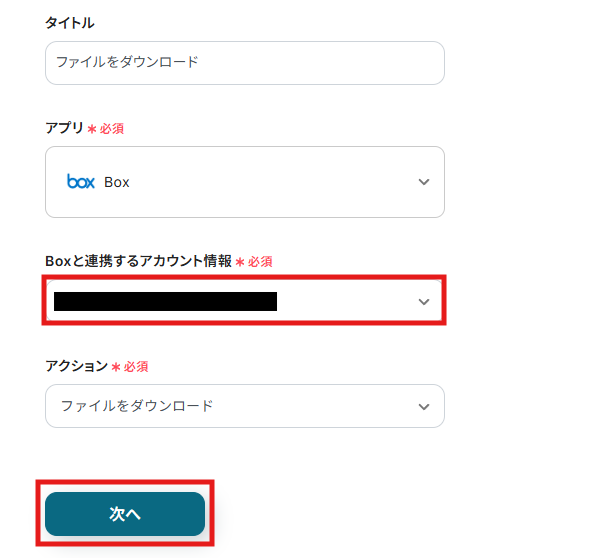Click the アクション field's ファイルをダウンロード value
Image resolution: width=613 pixels, height=558 pixels.
137,406
